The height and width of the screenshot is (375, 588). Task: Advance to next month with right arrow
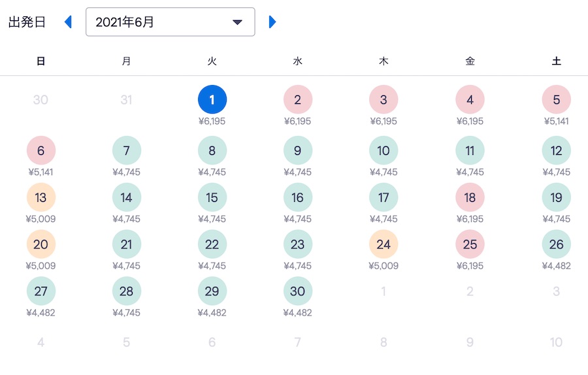pos(272,22)
